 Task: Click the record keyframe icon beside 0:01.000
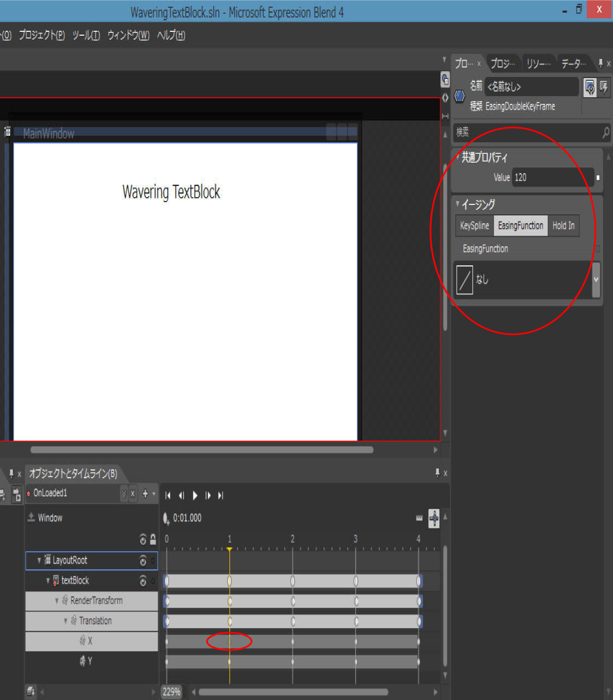pyautogui.click(x=166, y=518)
